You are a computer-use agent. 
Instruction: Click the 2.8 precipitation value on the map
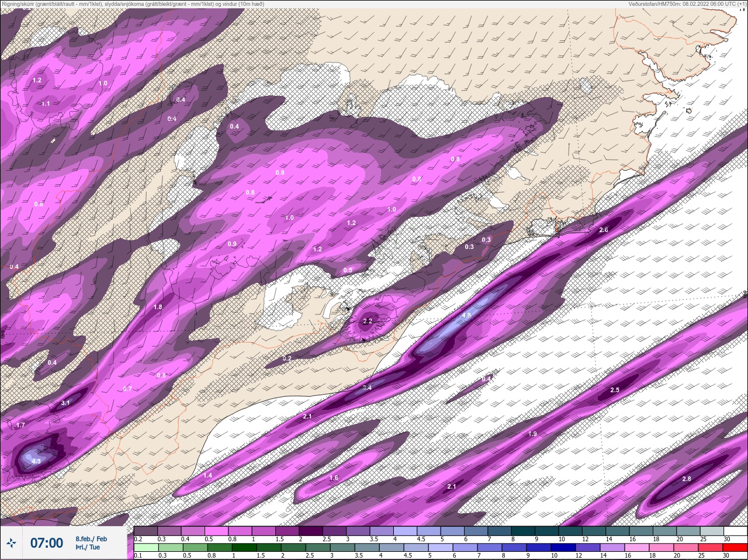click(x=687, y=479)
